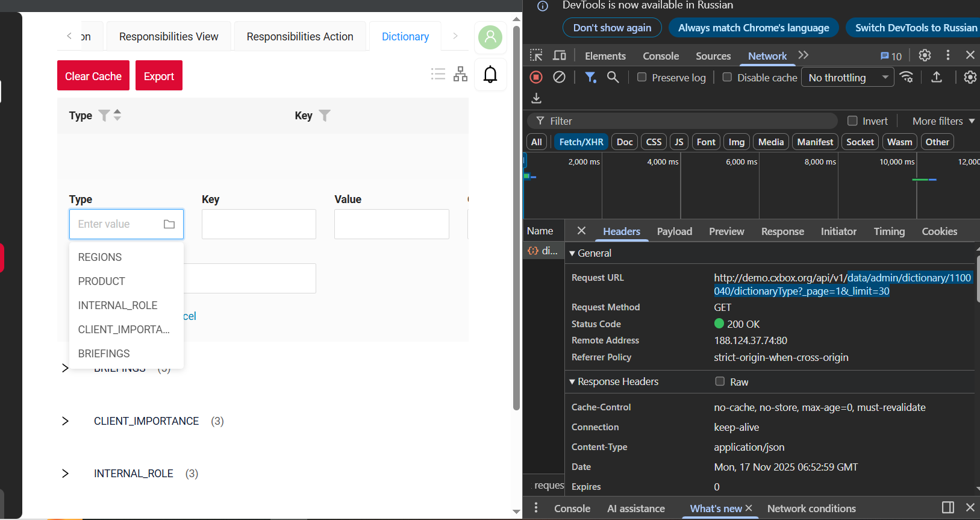Open the network search magnifier

(613, 77)
